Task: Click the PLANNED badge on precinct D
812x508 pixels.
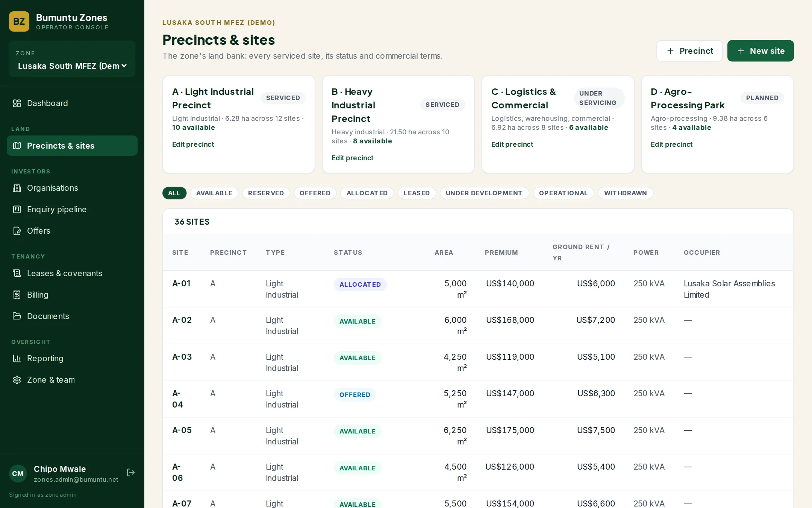Action: click(x=762, y=98)
